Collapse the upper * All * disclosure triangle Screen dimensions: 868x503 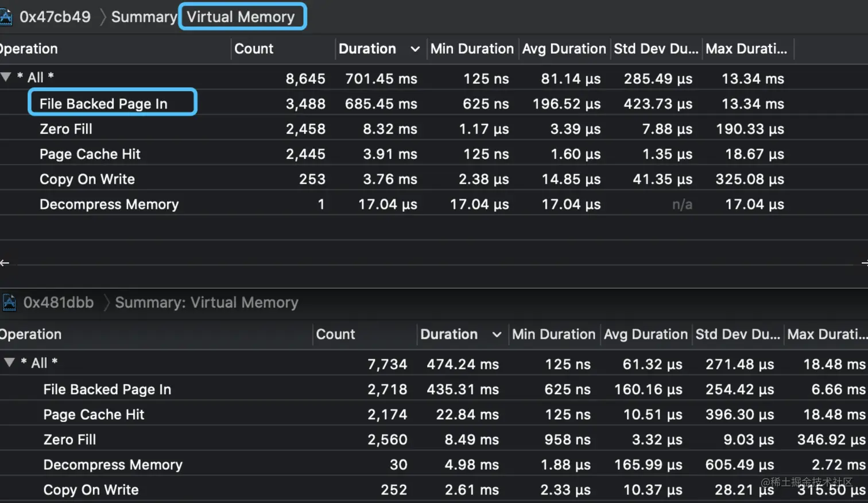click(6, 77)
